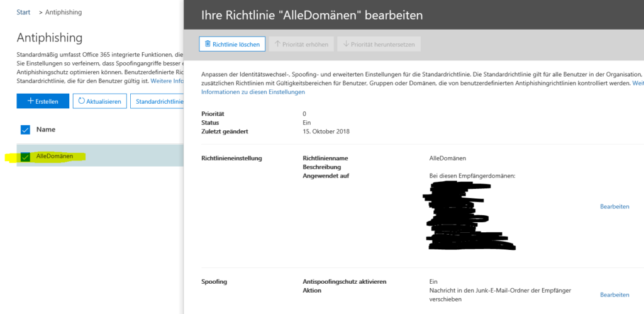This screenshot has width=644, height=314.
Task: Click the Richtlinieneinstellung section heading
Action: point(231,158)
